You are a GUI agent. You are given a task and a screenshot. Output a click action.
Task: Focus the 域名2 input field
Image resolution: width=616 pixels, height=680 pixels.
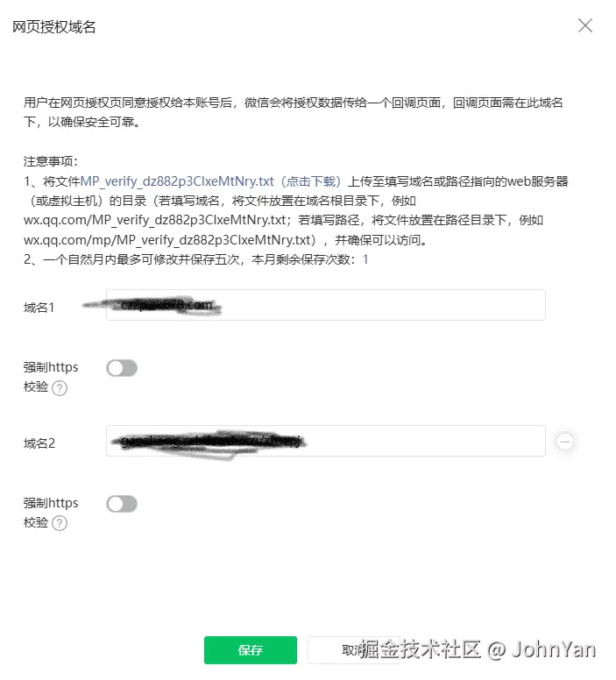326,441
